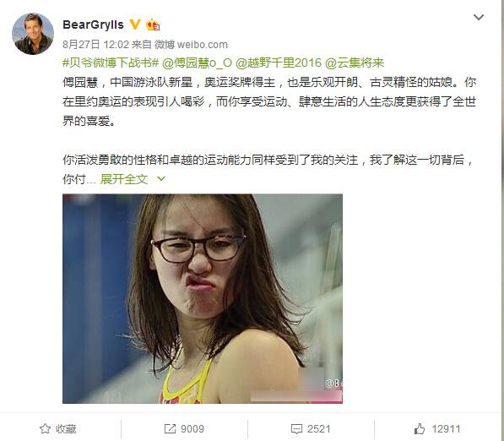The height and width of the screenshot is (441, 504).
Task: Open reposts count 9009
Action: [192, 429]
